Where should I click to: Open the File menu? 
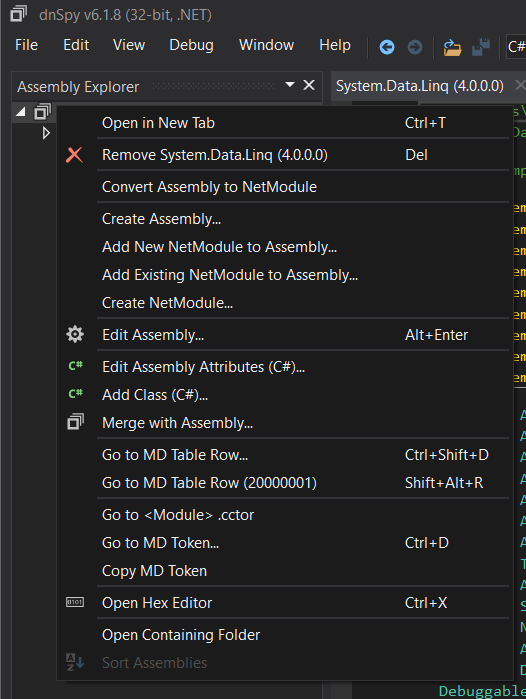26,45
